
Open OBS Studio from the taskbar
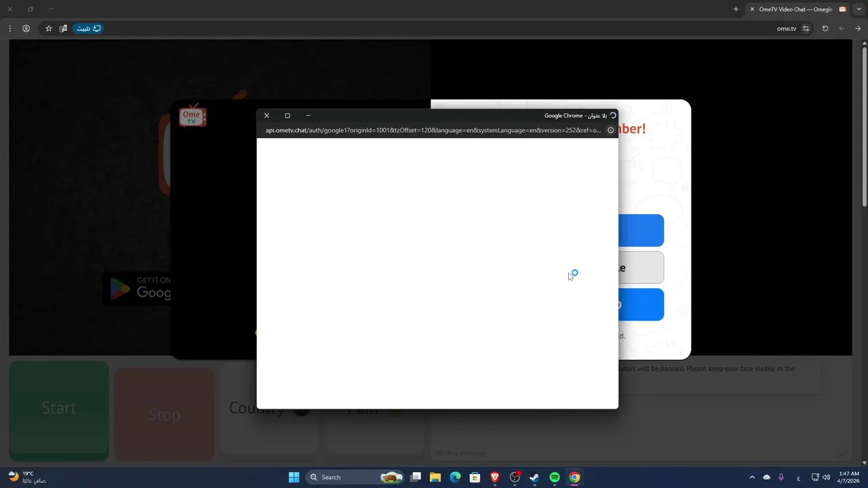point(515,477)
